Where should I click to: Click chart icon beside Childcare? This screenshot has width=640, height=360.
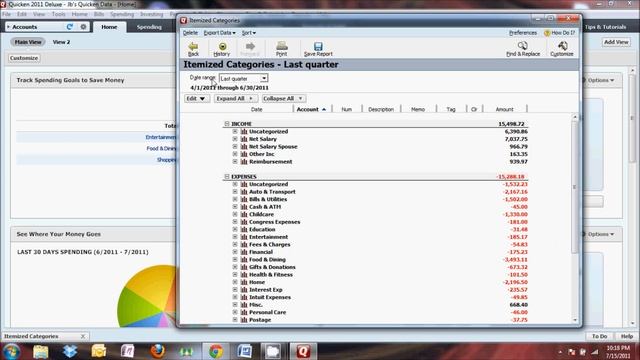pos(244,214)
